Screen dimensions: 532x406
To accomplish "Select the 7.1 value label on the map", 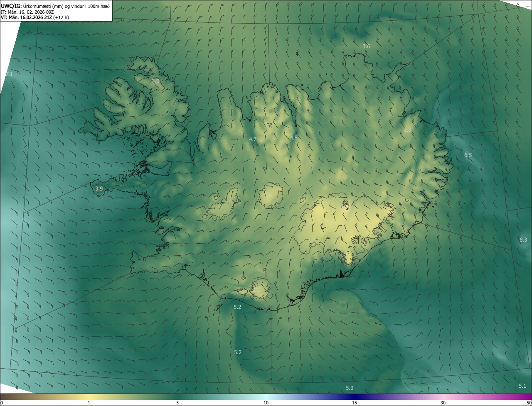I will [9, 74].
